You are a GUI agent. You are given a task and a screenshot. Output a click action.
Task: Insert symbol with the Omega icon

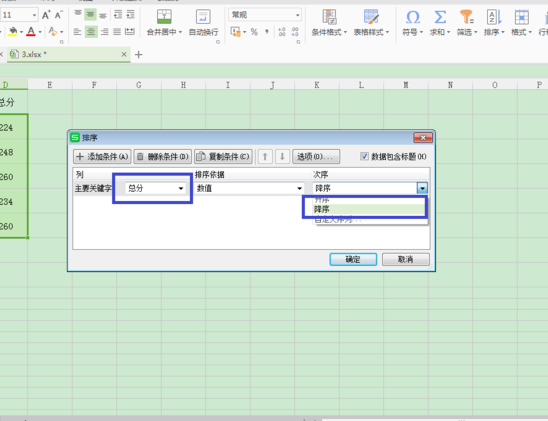click(x=413, y=16)
